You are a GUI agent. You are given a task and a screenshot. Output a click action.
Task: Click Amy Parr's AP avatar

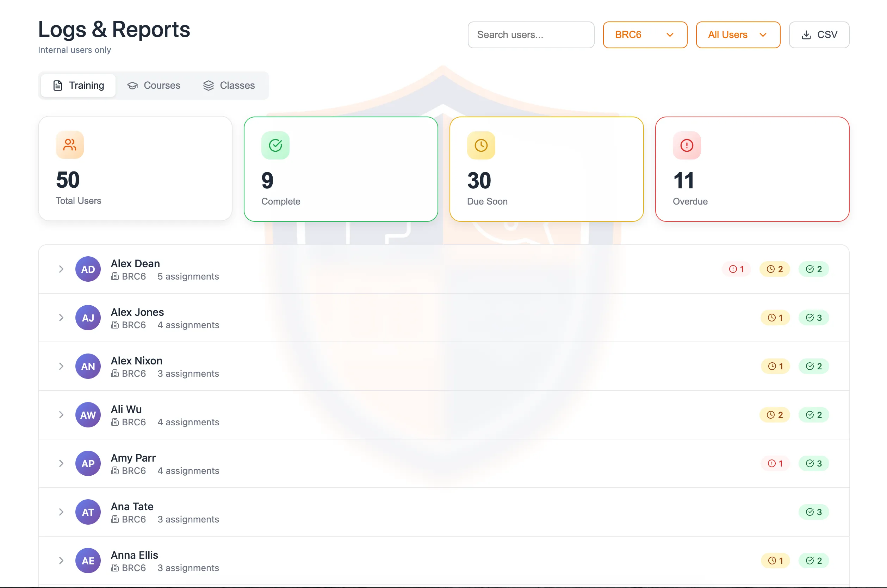[88, 463]
